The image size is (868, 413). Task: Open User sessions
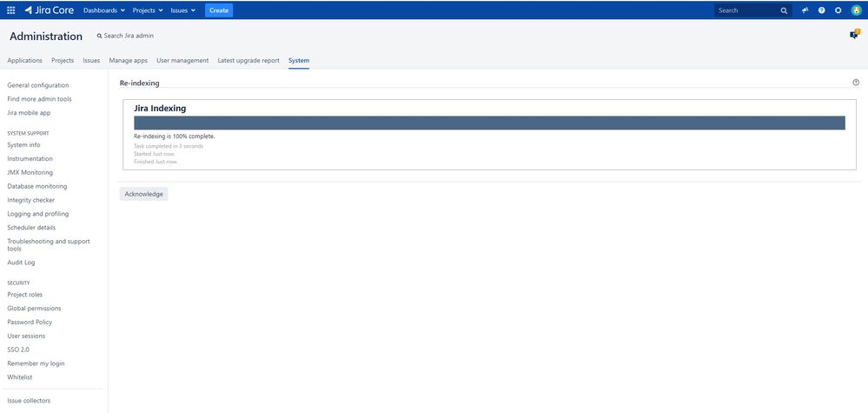(x=27, y=336)
